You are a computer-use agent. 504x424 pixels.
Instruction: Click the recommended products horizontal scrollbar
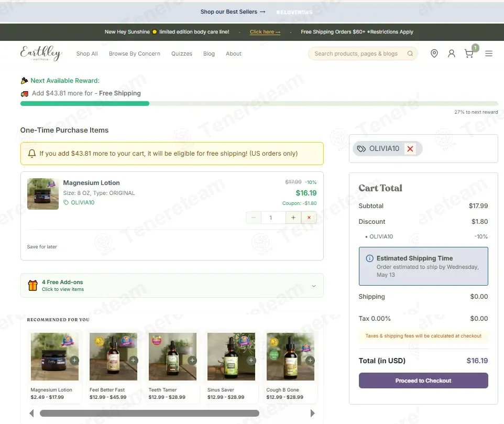tap(149, 413)
